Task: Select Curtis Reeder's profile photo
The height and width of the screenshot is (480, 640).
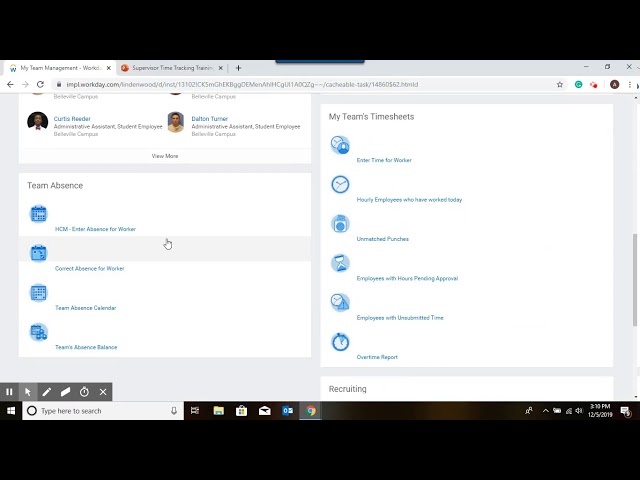Action: click(38, 122)
